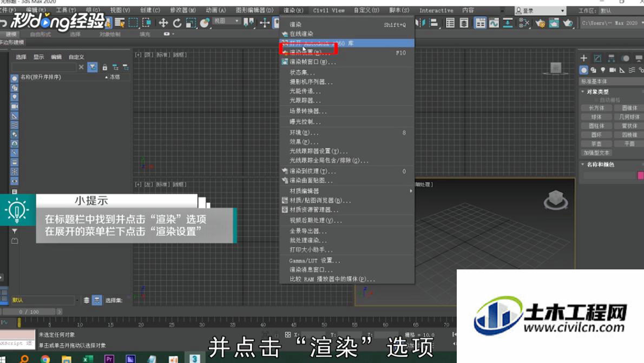Open Excel from the Windows taskbar

(88, 359)
